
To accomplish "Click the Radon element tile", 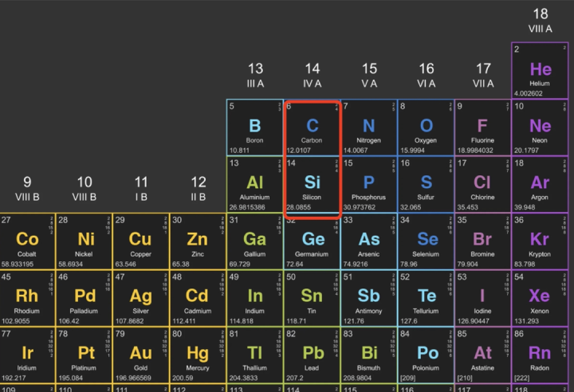I will [x=541, y=355].
